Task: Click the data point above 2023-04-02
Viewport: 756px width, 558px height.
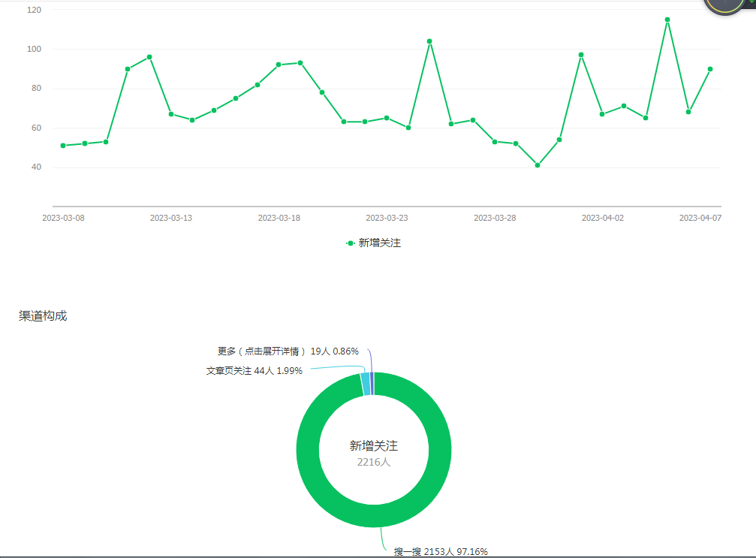Action: (602, 114)
